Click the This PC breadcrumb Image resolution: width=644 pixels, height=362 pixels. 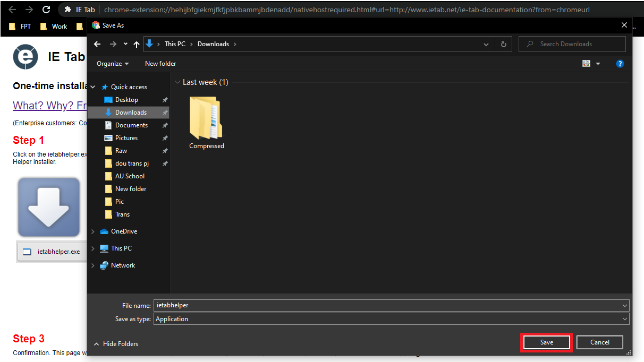point(175,44)
